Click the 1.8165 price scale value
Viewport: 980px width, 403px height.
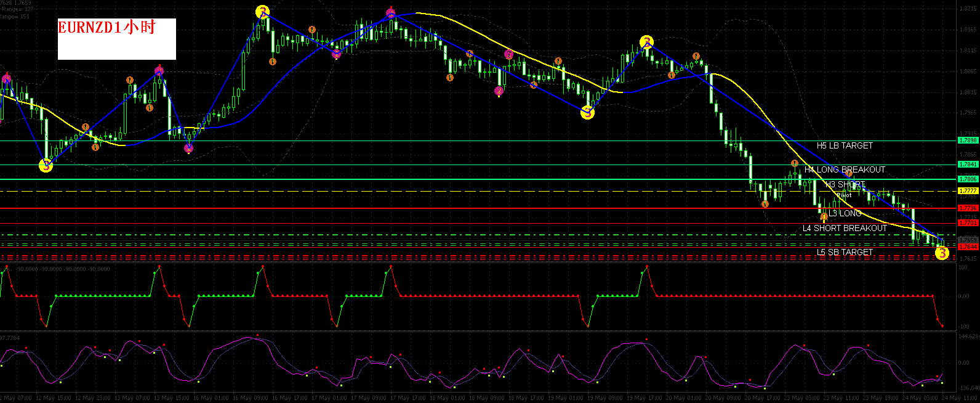pos(968,29)
